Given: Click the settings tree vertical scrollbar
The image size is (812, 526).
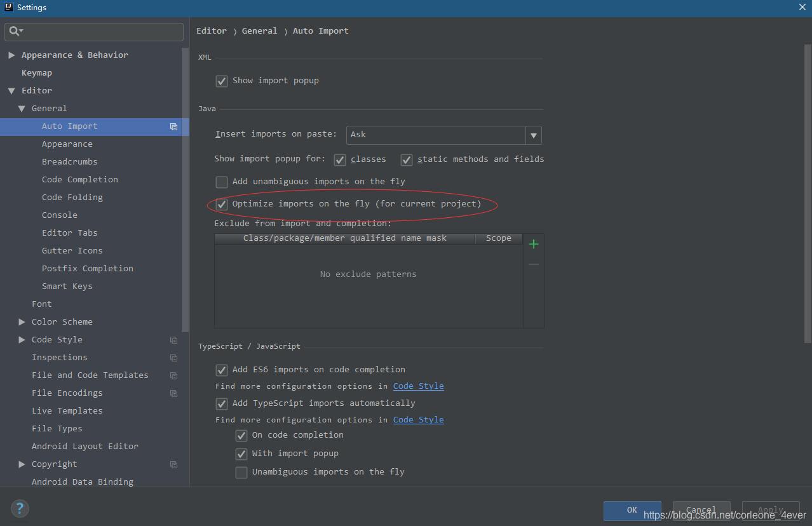Looking at the screenshot, I should click(x=185, y=191).
